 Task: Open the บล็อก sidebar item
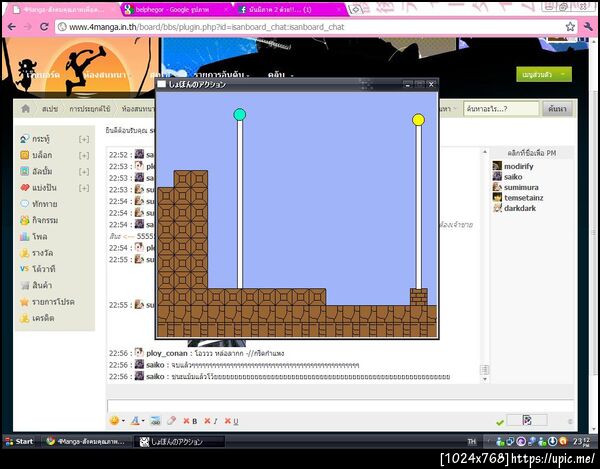[42, 155]
